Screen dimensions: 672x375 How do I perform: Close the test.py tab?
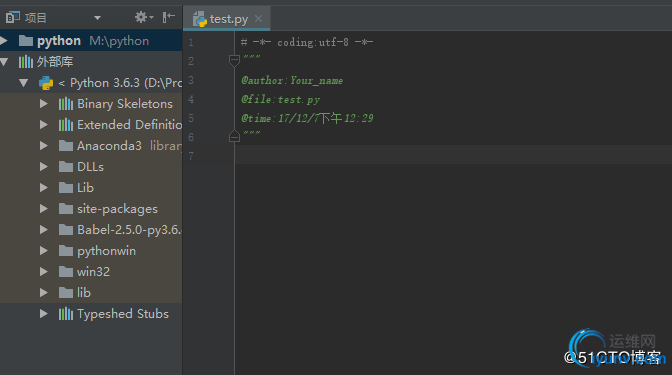click(x=258, y=18)
